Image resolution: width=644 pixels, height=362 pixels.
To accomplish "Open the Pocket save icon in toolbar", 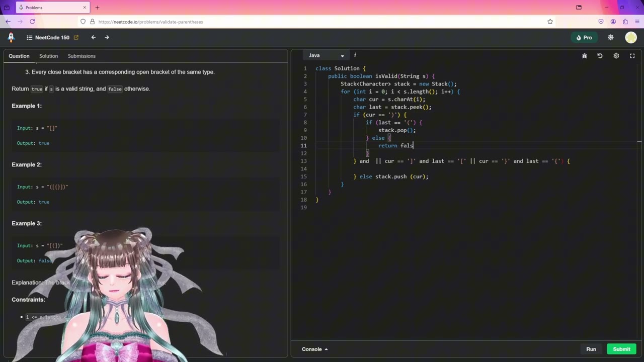I will pyautogui.click(x=601, y=22).
